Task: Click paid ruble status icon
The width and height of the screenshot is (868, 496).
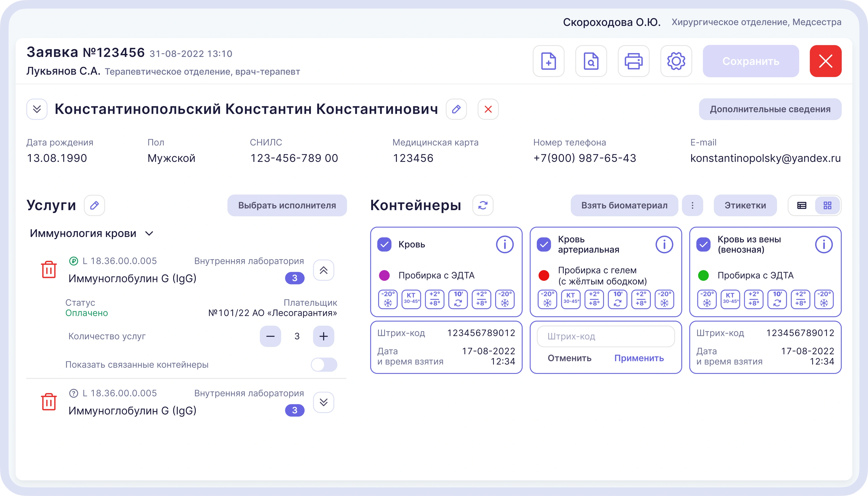Action: point(74,261)
